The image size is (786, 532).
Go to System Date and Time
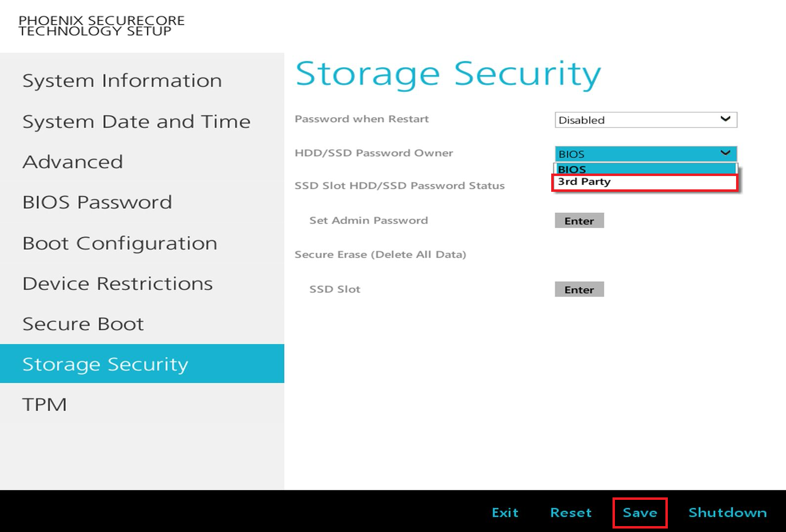coord(136,122)
